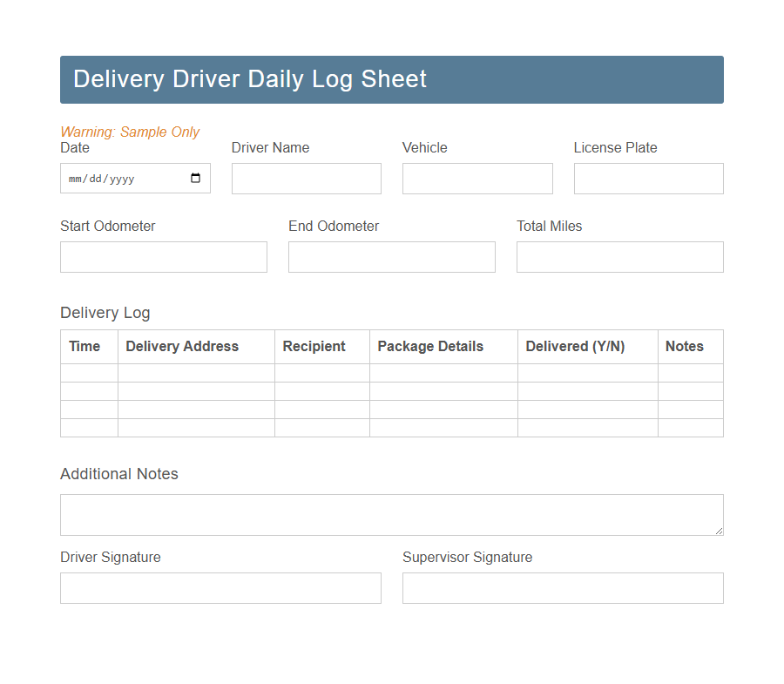Click the Driver Signature field
The height and width of the screenshot is (684, 784).
(220, 587)
